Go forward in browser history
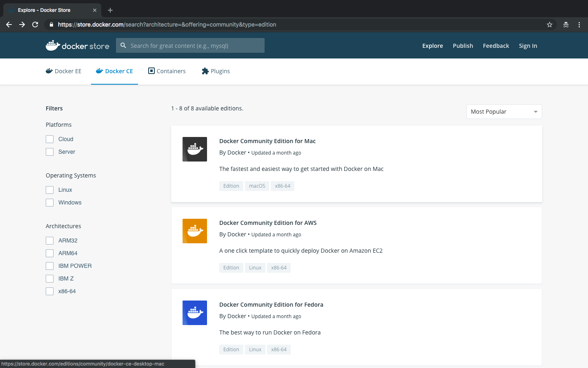Screen dimensions: 588x368 tap(22, 25)
